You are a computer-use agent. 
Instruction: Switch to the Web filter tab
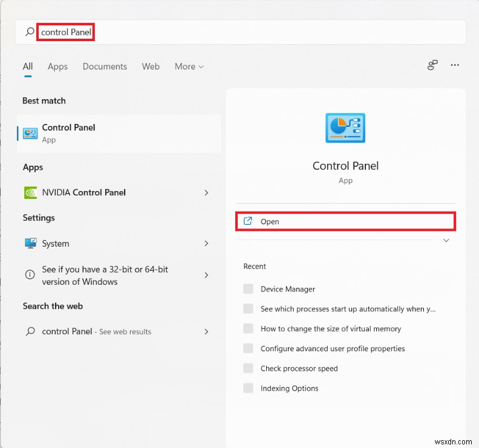tap(151, 67)
